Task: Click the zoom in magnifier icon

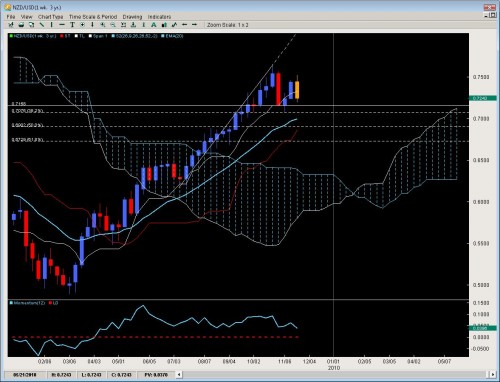Action: click(103, 25)
